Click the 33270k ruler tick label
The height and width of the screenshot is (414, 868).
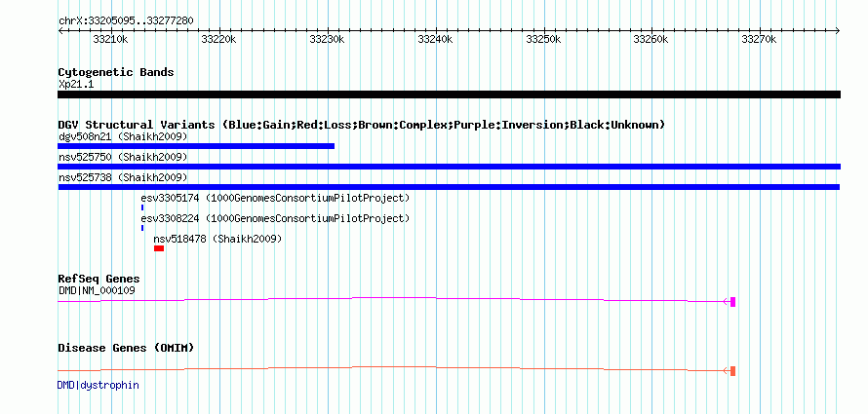click(x=759, y=39)
